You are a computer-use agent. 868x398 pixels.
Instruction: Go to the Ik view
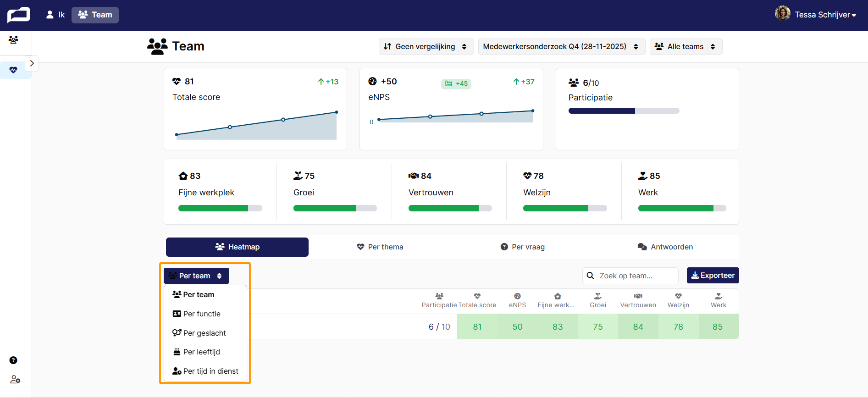click(x=55, y=15)
